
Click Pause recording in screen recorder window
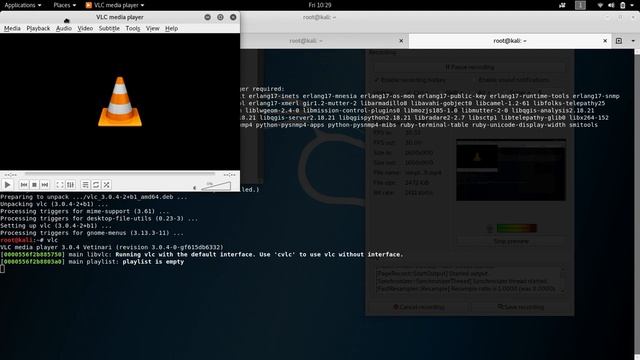coord(469,67)
